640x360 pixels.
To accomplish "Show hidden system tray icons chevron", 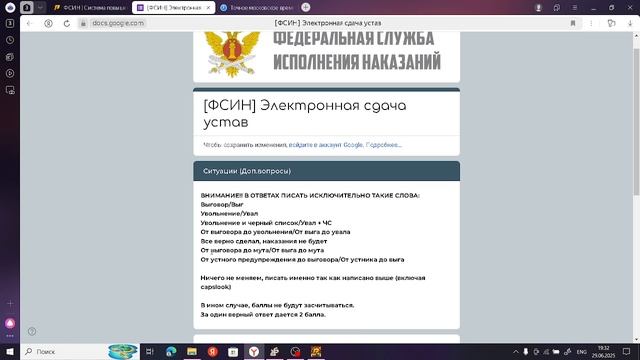I will pyautogui.click(x=516, y=351).
